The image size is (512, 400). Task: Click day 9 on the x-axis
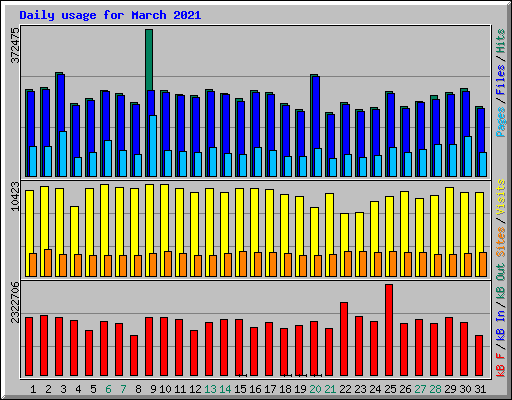click(153, 389)
